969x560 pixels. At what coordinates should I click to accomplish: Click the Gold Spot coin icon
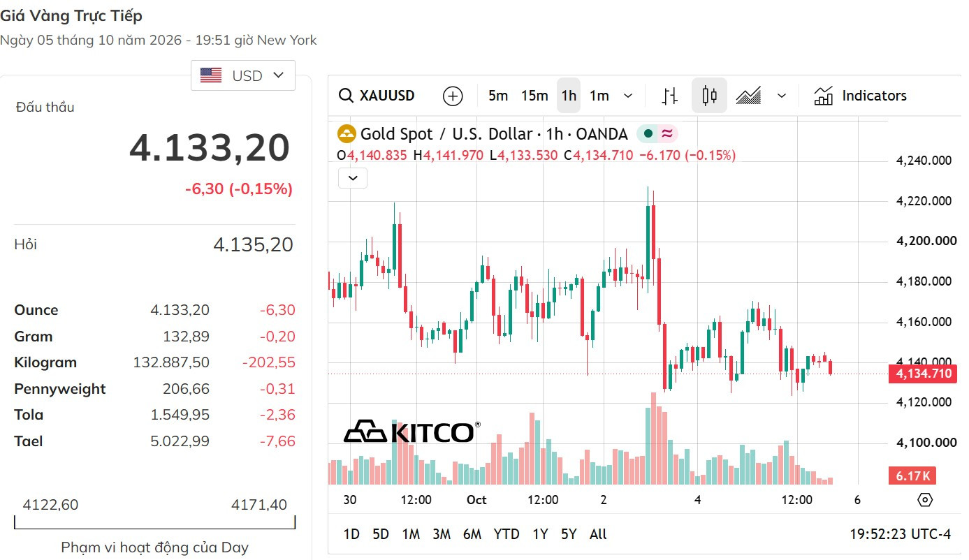point(346,134)
